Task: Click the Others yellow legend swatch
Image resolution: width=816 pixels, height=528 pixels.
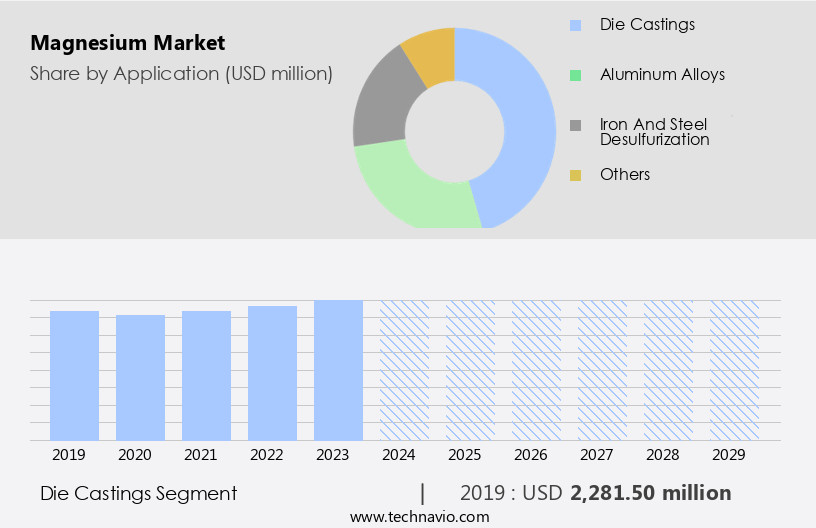Action: (x=575, y=176)
